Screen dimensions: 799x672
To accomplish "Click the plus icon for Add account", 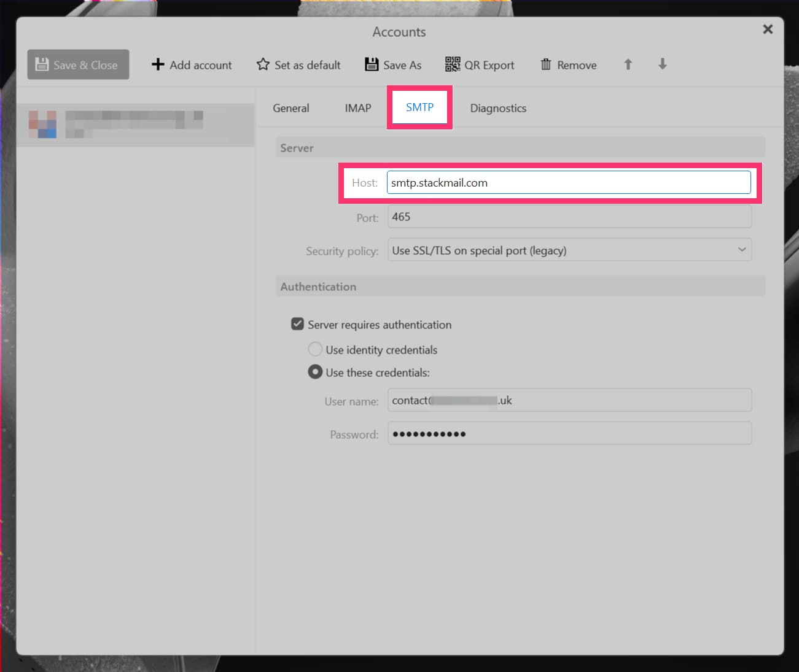I will (x=158, y=64).
